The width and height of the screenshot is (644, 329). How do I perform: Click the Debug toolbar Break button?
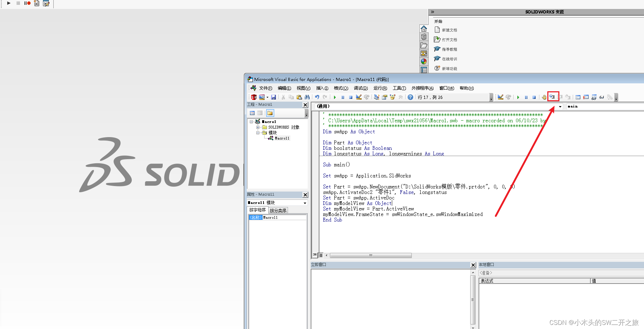click(526, 97)
